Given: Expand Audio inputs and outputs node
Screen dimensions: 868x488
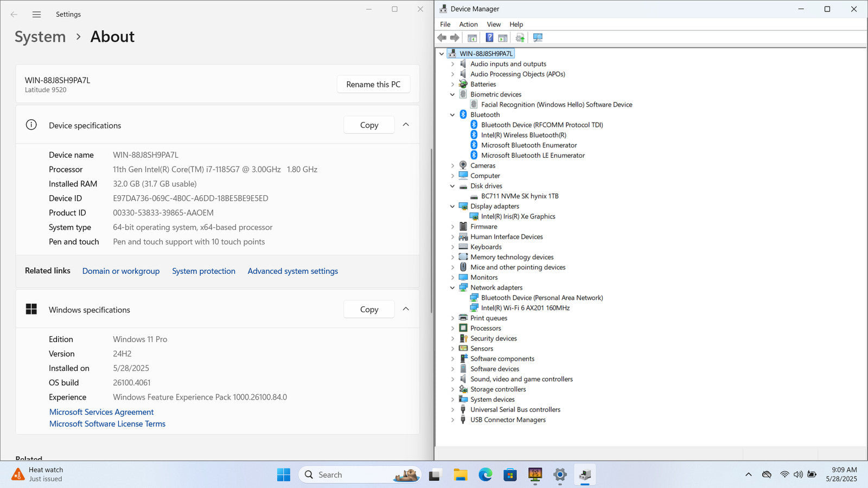Looking at the screenshot, I should [452, 64].
